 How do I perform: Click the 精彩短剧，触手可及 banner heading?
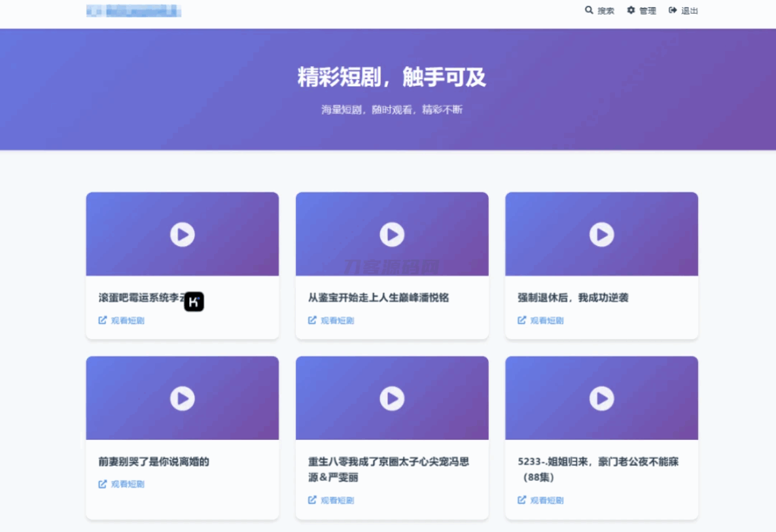pyautogui.click(x=391, y=77)
